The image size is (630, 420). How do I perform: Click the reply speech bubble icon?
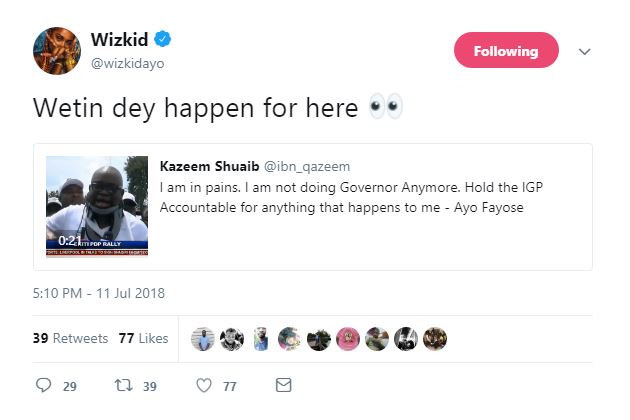coord(43,385)
